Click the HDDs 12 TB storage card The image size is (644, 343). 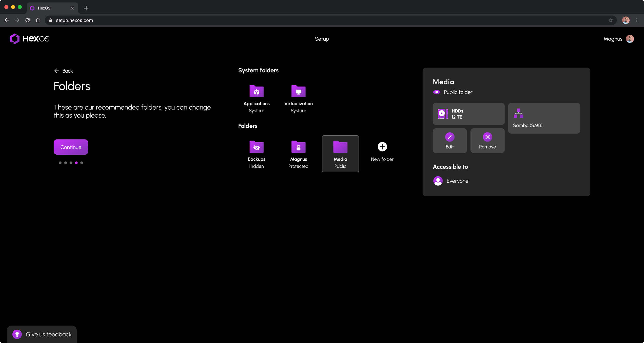469,114
